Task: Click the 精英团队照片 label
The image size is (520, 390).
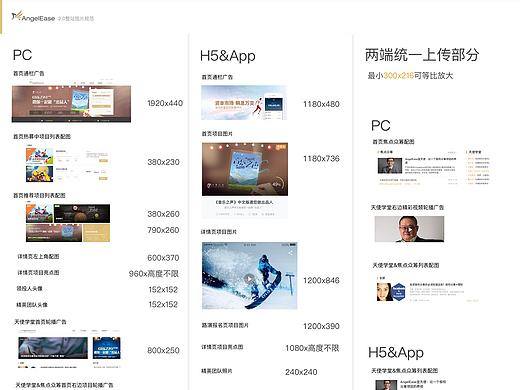Action: [217, 371]
